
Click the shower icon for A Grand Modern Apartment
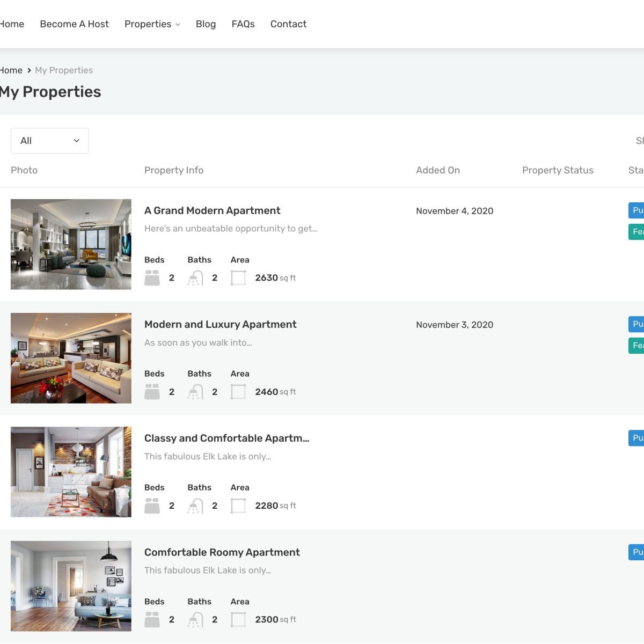click(x=195, y=278)
